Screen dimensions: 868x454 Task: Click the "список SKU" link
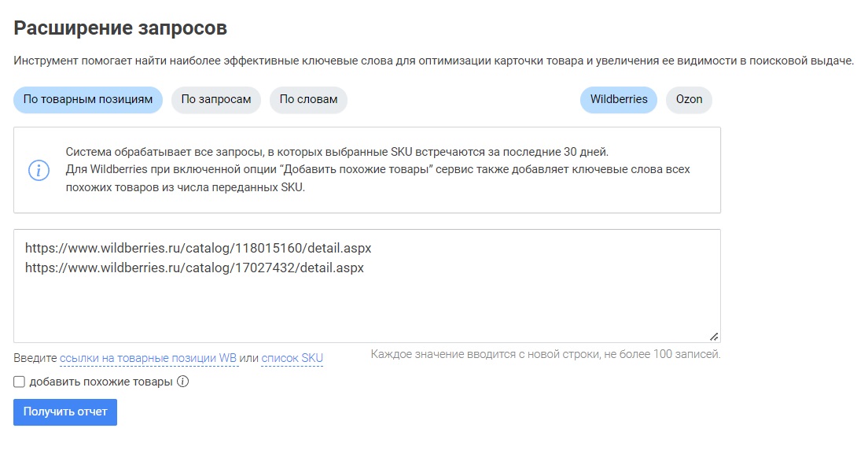tap(292, 359)
